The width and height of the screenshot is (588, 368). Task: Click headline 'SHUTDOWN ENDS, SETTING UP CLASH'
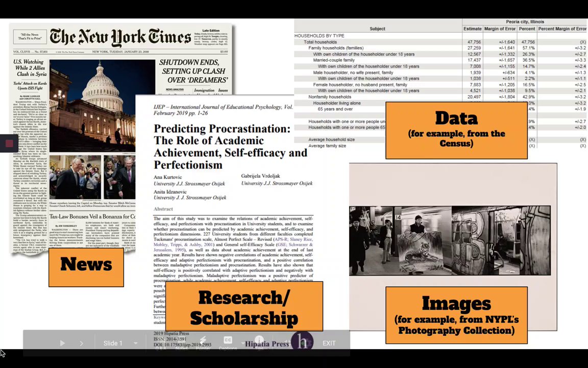[x=193, y=71]
